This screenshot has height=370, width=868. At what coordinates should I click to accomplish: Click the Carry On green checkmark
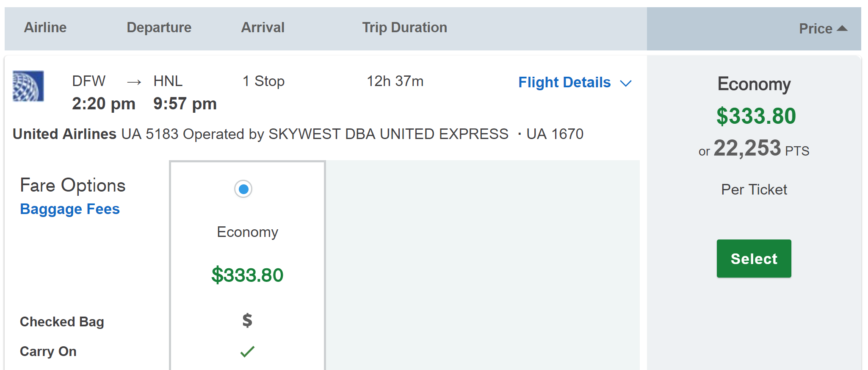pyautogui.click(x=247, y=351)
